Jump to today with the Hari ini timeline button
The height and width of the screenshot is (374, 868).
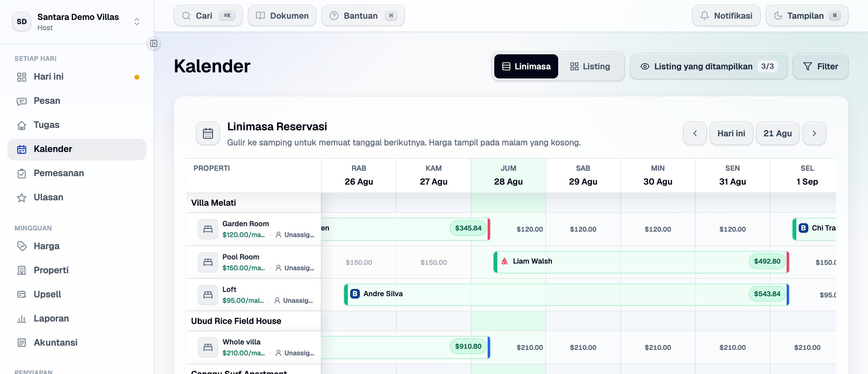click(x=731, y=134)
